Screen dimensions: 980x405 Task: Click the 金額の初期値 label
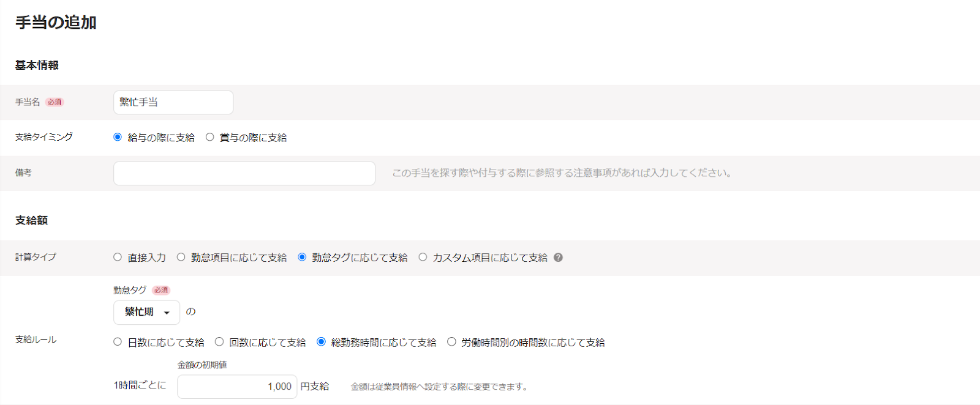point(202,365)
